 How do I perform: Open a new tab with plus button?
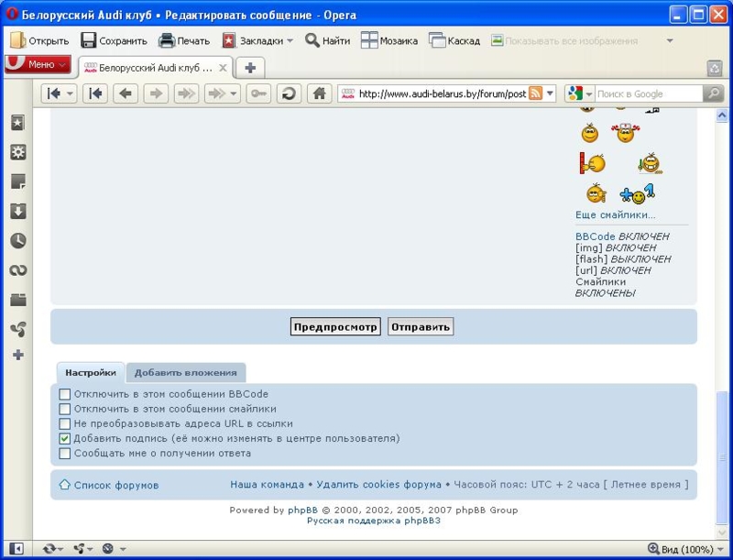click(250, 68)
